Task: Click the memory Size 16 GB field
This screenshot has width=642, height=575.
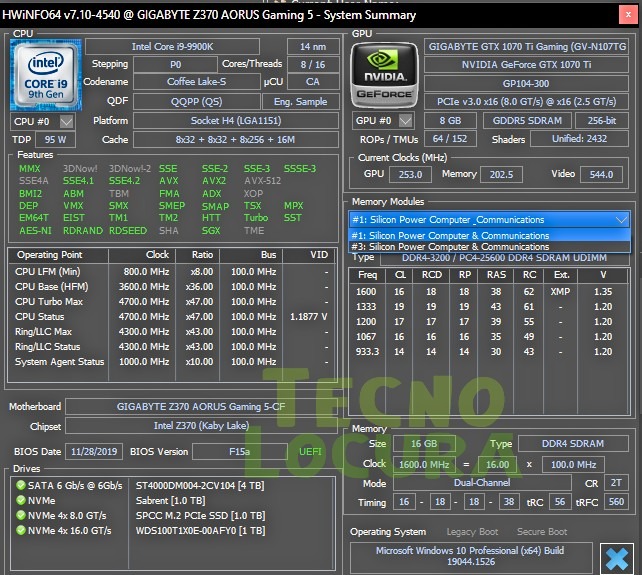Action: (x=424, y=444)
